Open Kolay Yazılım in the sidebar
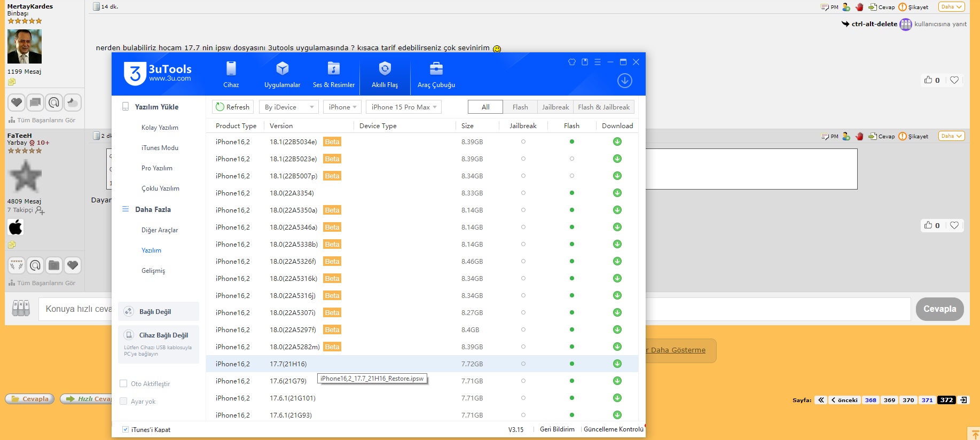980x440 pixels. pyautogui.click(x=160, y=128)
